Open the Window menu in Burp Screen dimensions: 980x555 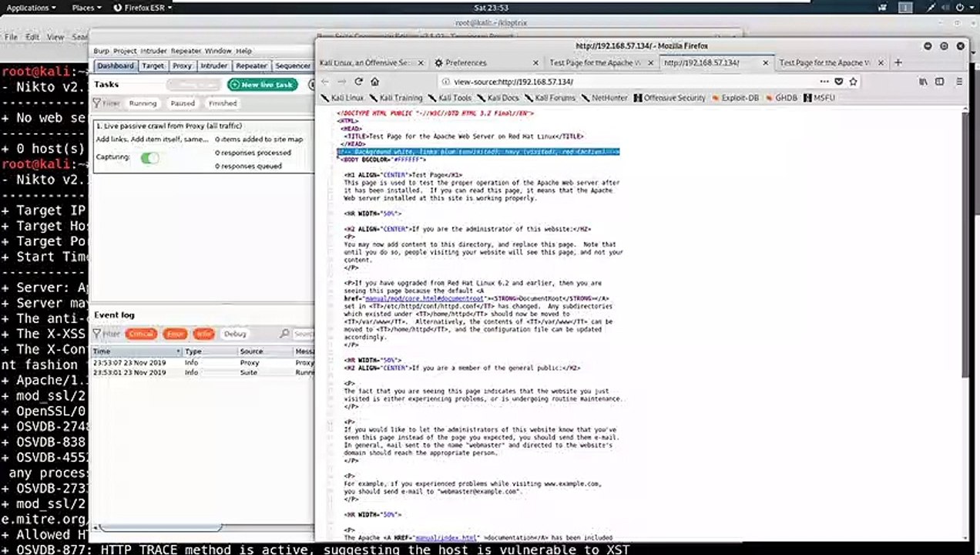pos(218,51)
